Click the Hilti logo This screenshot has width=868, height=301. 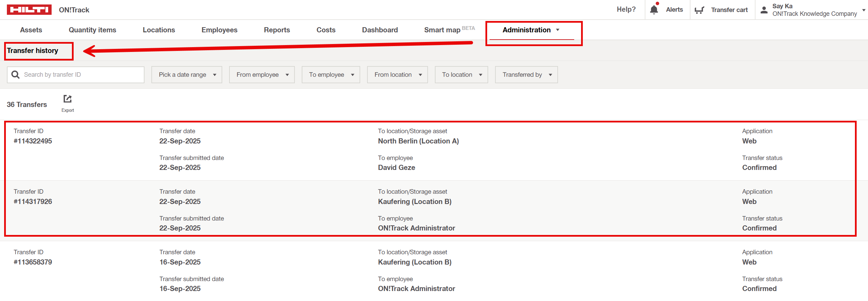click(29, 10)
